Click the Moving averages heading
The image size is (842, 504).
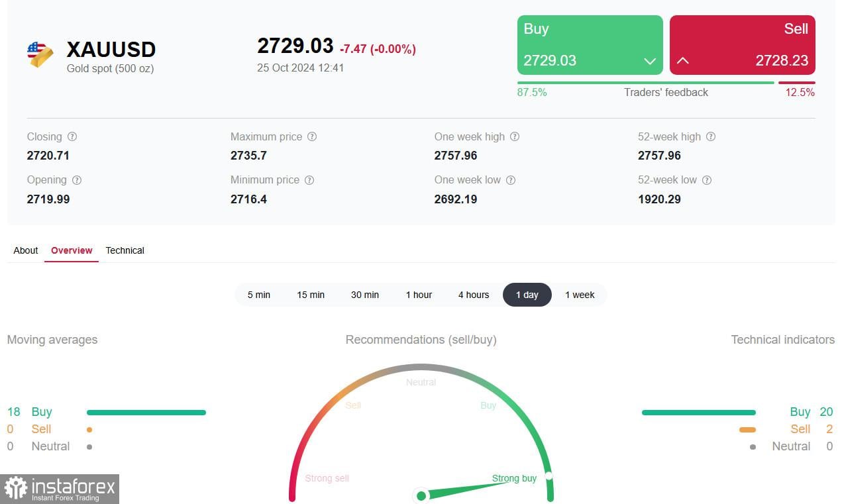coord(52,340)
